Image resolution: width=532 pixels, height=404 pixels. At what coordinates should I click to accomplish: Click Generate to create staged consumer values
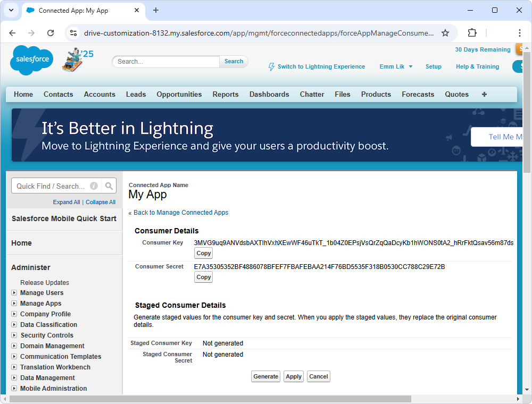tap(265, 376)
